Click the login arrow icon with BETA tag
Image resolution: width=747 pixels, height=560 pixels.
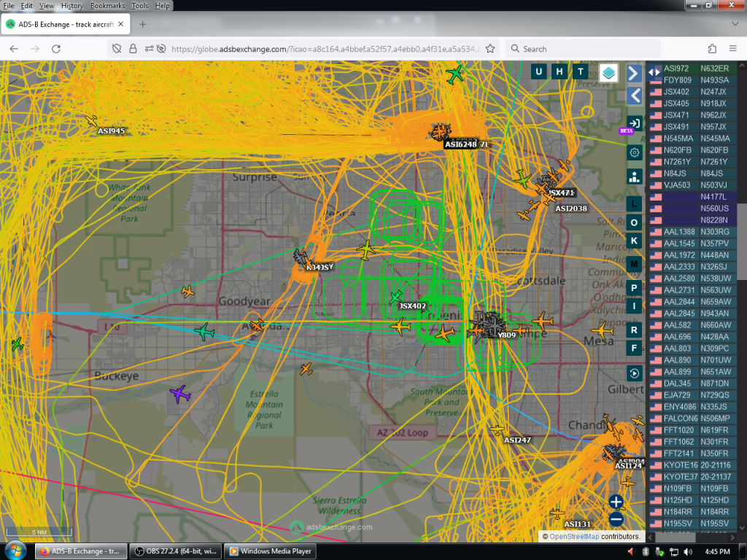point(634,123)
